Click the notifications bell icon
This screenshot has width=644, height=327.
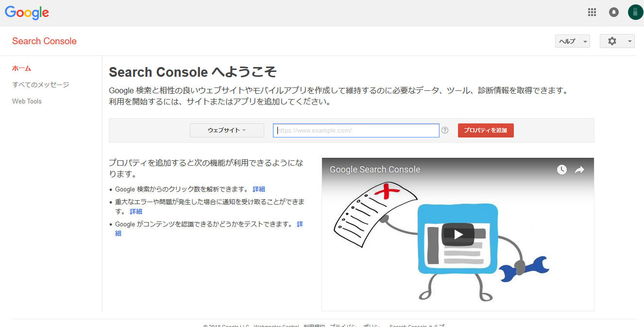click(614, 13)
